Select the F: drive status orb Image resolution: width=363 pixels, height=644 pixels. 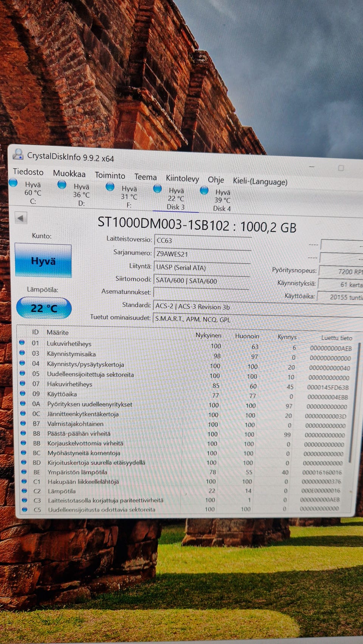click(110, 187)
